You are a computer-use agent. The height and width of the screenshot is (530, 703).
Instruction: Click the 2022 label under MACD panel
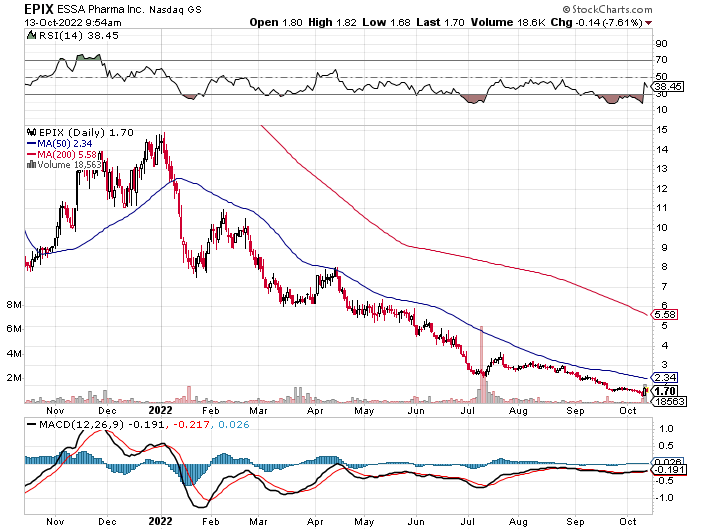[x=160, y=521]
